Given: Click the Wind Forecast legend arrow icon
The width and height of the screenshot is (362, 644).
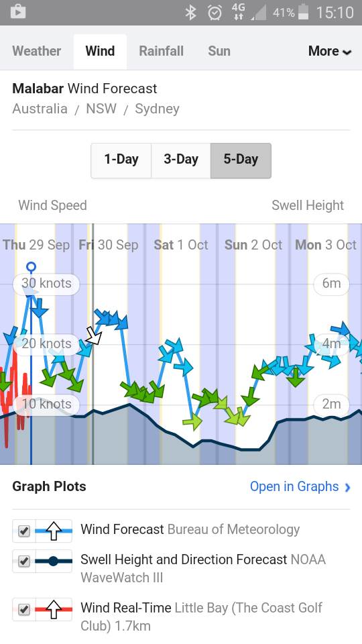Looking at the screenshot, I should pos(54,531).
